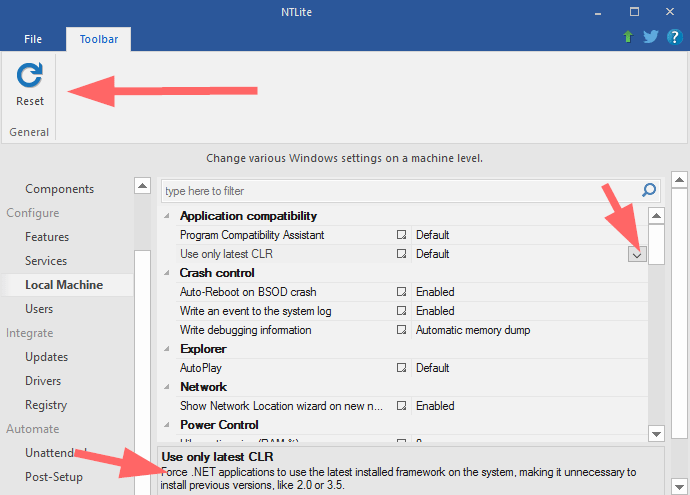Click the edit icon for Write an event to system log

[x=401, y=311]
